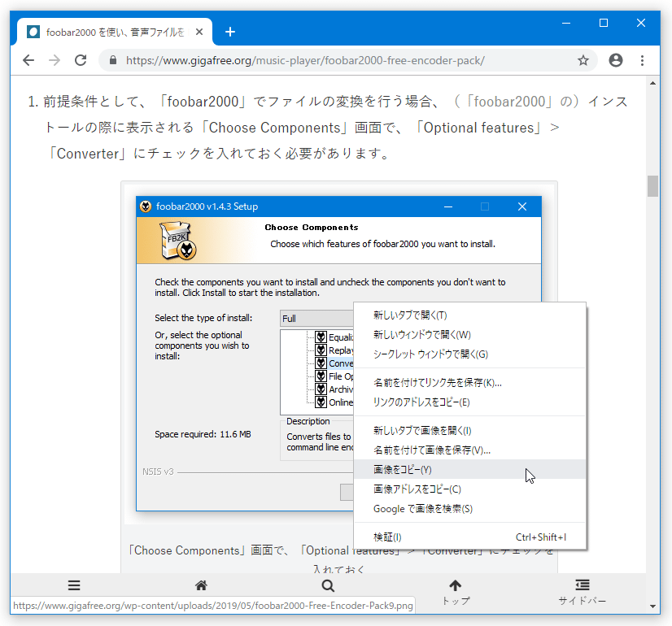Image resolution: width=672 pixels, height=626 pixels.
Task: Reload the page with the refresh icon
Action: (x=81, y=60)
